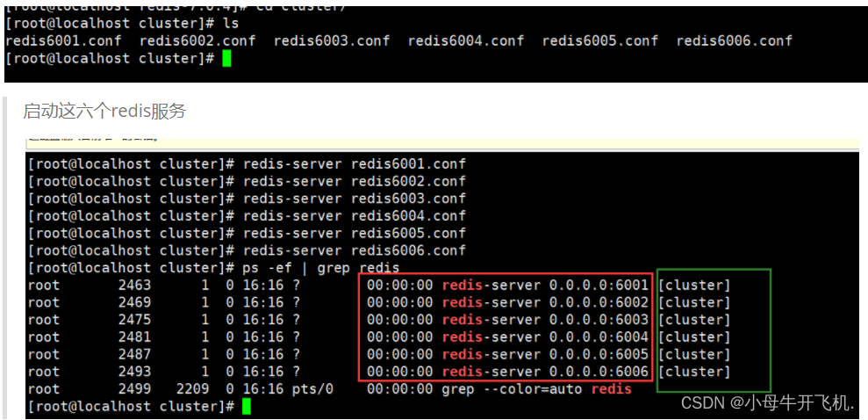Click redis6003.conf in the ls output
Viewport: 868px width, 420px height.
pos(332,41)
